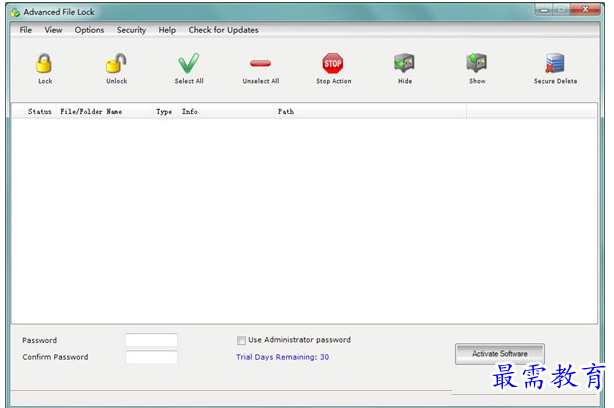Image resolution: width=614 pixels, height=408 pixels.
Task: Click the Unlock open padlock icon
Action: [x=116, y=63]
